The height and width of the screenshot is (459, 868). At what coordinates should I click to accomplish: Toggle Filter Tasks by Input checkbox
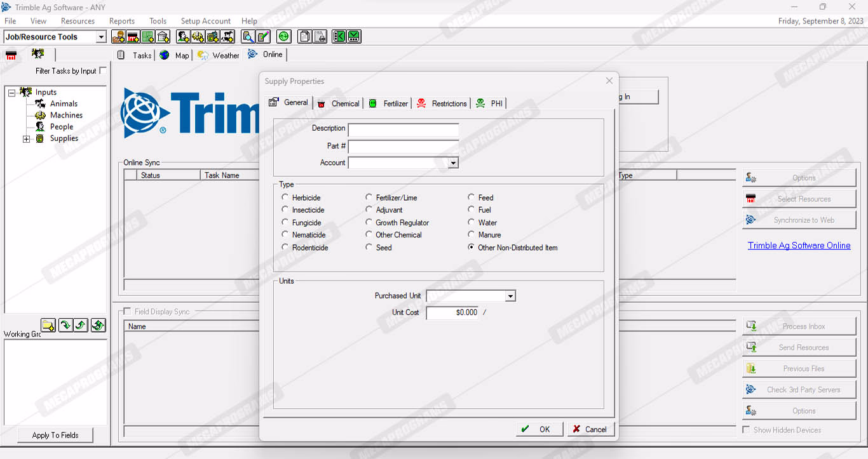pyautogui.click(x=103, y=71)
